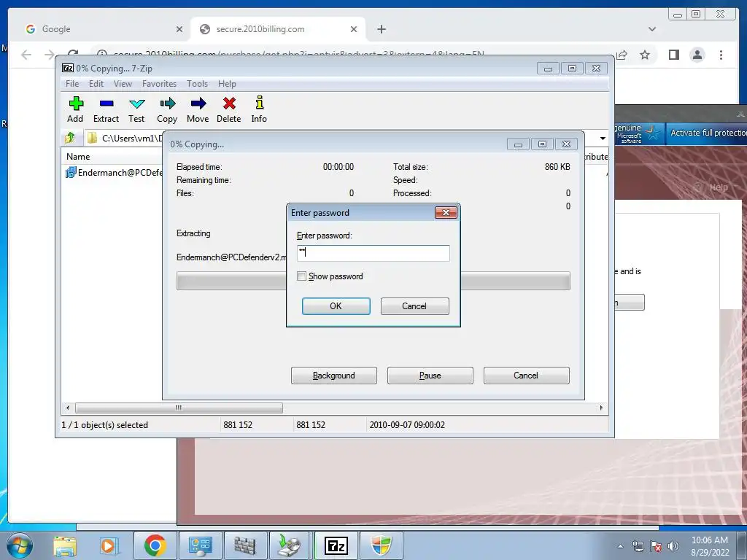Click the taskbar clock showing 10:06 AM
747x560 pixels.
[x=710, y=545]
